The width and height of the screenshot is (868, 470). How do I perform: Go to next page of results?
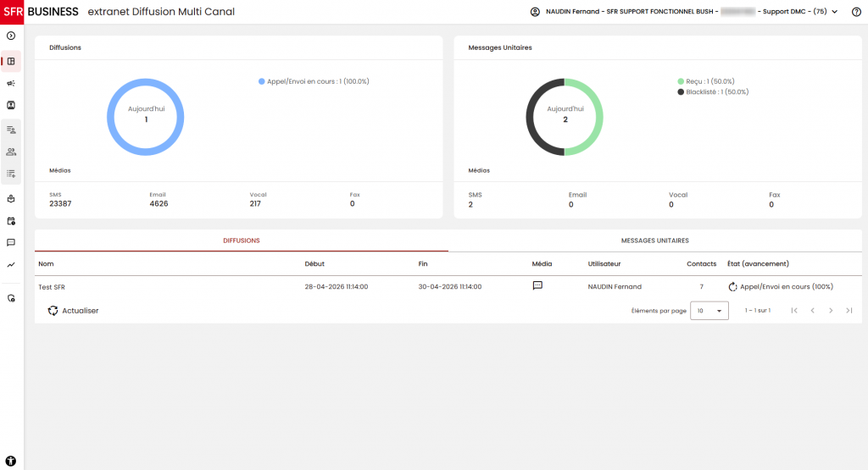(831, 311)
